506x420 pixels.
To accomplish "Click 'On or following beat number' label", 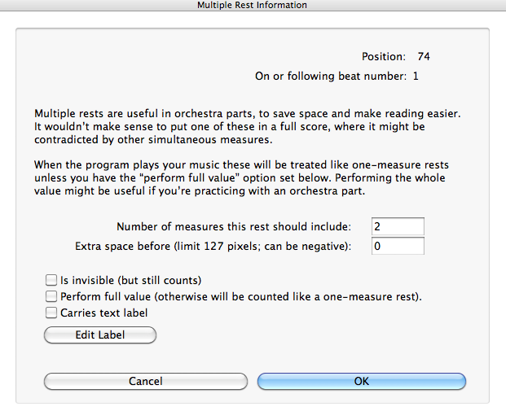I will [x=331, y=77].
